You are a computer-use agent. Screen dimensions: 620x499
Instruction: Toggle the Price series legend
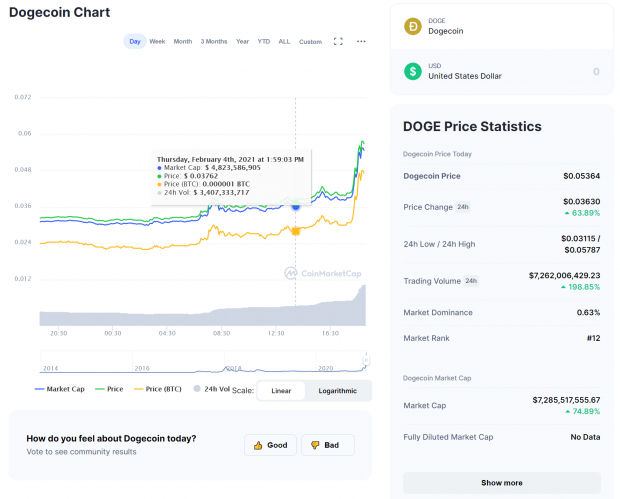(x=109, y=389)
